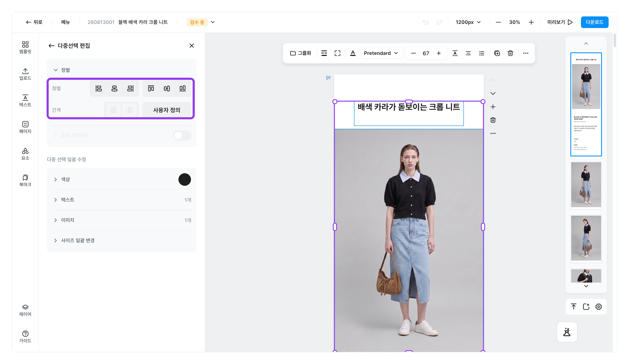Click the trash icon in floating toolbar
629x364 pixels.
510,53
